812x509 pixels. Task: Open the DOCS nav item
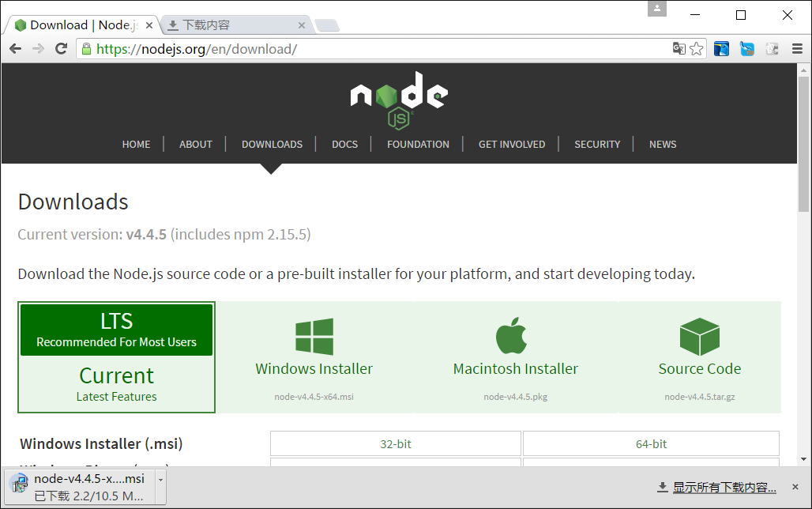345,144
